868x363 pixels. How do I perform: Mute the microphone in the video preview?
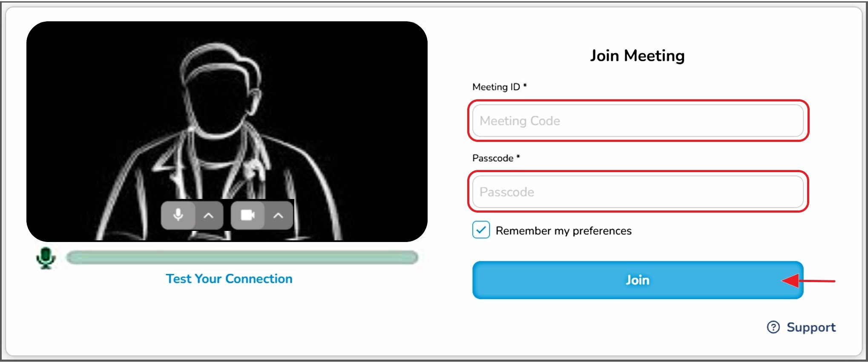click(x=178, y=216)
